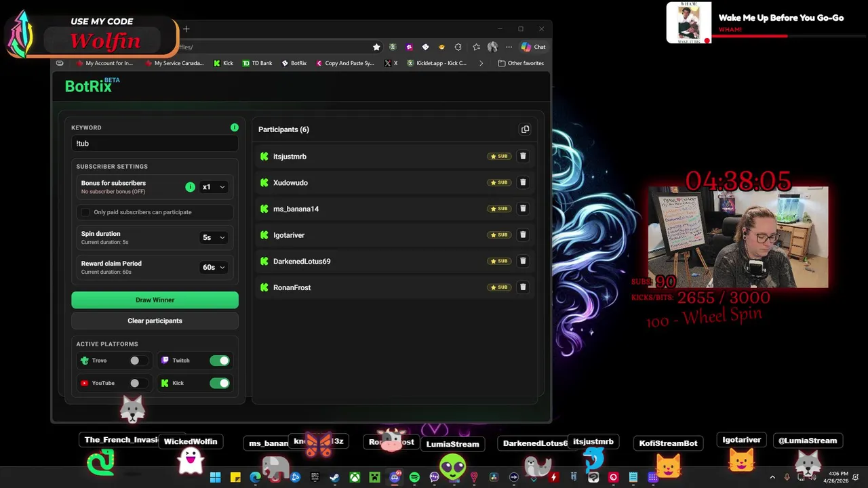Image resolution: width=868 pixels, height=488 pixels.
Task: Open the Kicklet.app bookmark
Action: tap(437, 63)
